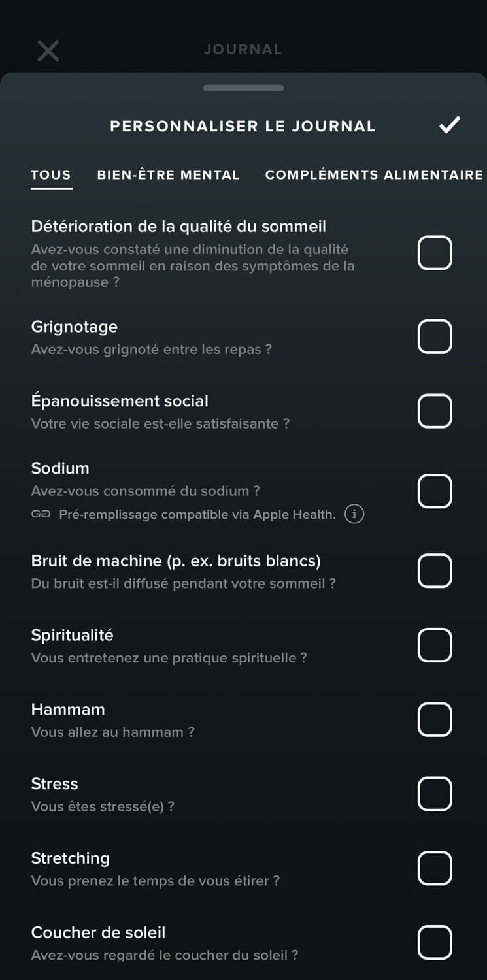Toggle the Spiritualité checkbox
Screen dimensions: 487x980
click(x=435, y=645)
